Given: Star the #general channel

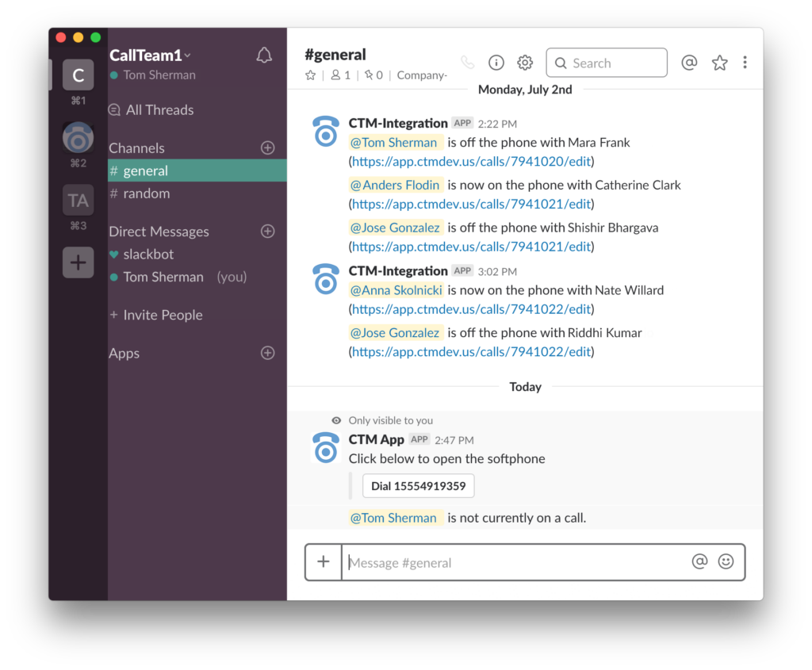Looking at the screenshot, I should [311, 75].
